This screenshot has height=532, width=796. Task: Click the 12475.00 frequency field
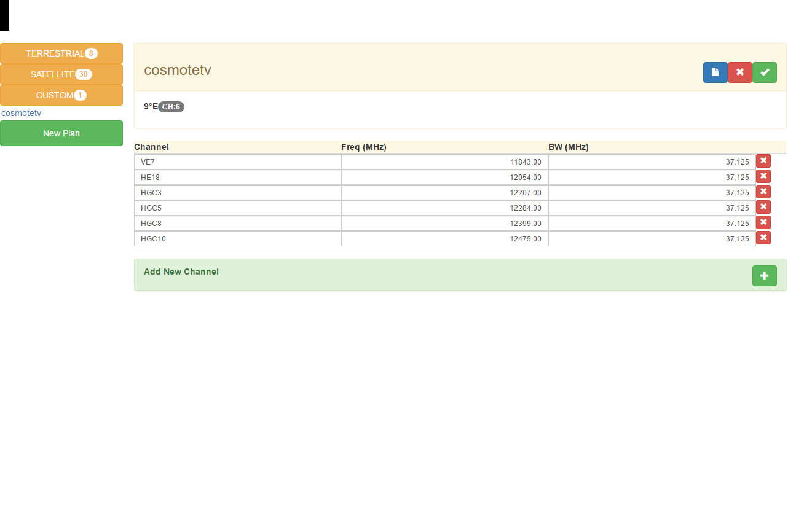(444, 239)
